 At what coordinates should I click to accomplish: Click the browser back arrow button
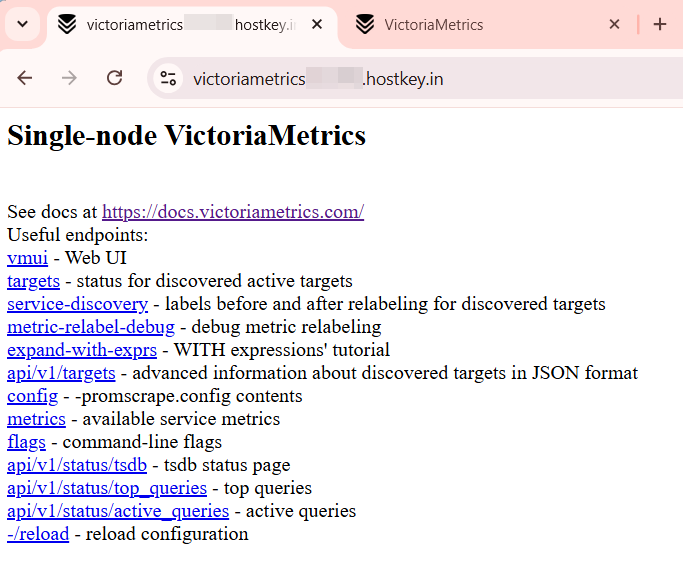point(25,78)
